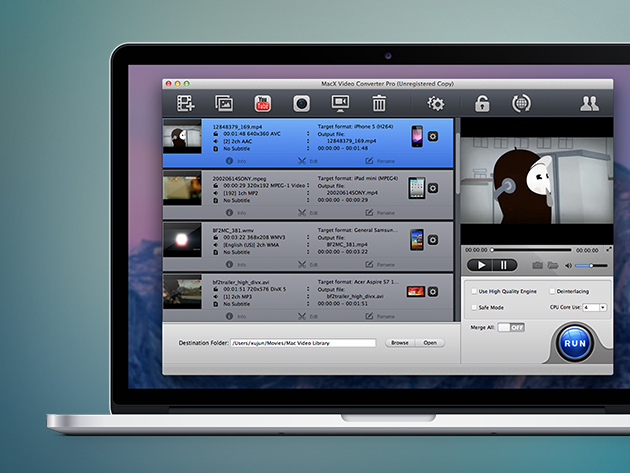Adjust the preview volume slider
The image size is (630, 473).
(x=590, y=265)
